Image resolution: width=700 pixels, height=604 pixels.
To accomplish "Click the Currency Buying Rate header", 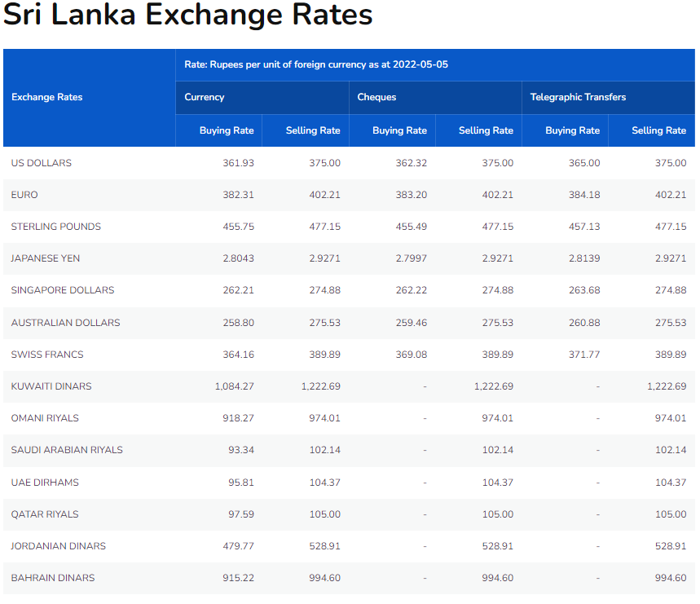I will (x=227, y=130).
